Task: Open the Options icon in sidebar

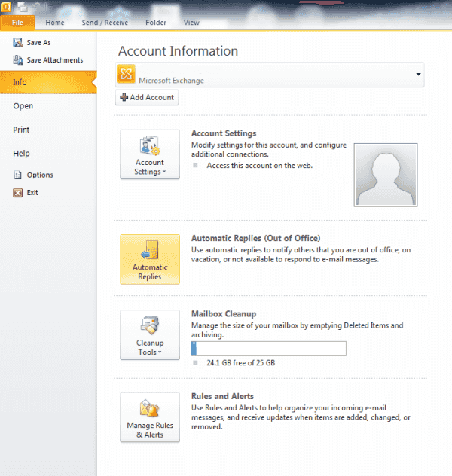Action: (18, 175)
